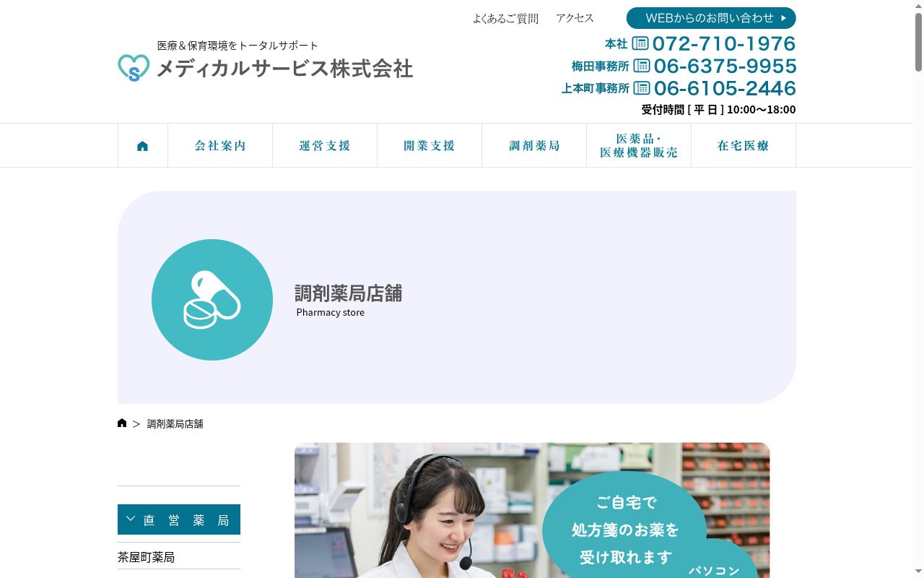Click the Pharmacy store subtitle text
This screenshot has height=578, width=924.
331,312
